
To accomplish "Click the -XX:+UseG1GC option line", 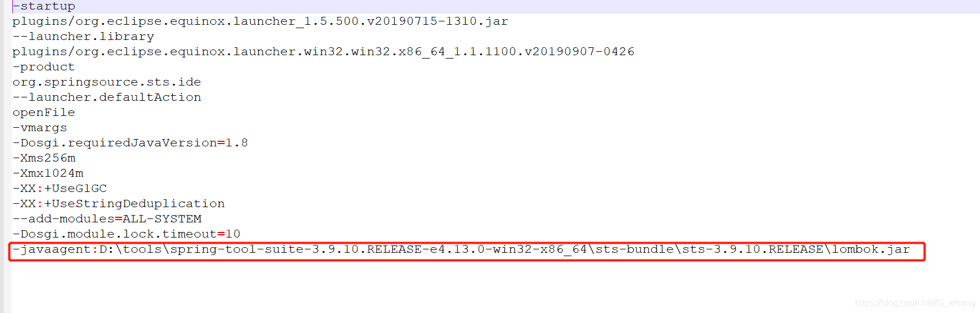I will pos(60,189).
